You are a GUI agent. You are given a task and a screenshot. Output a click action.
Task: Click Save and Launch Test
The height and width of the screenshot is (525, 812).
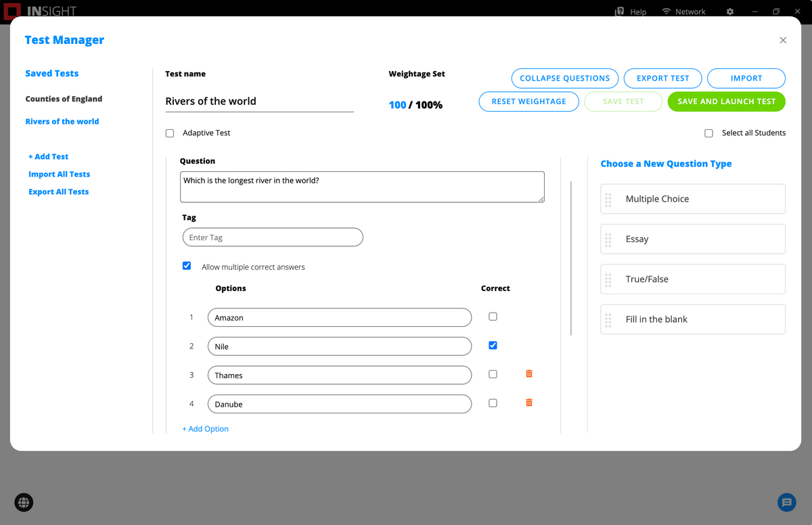727,101
